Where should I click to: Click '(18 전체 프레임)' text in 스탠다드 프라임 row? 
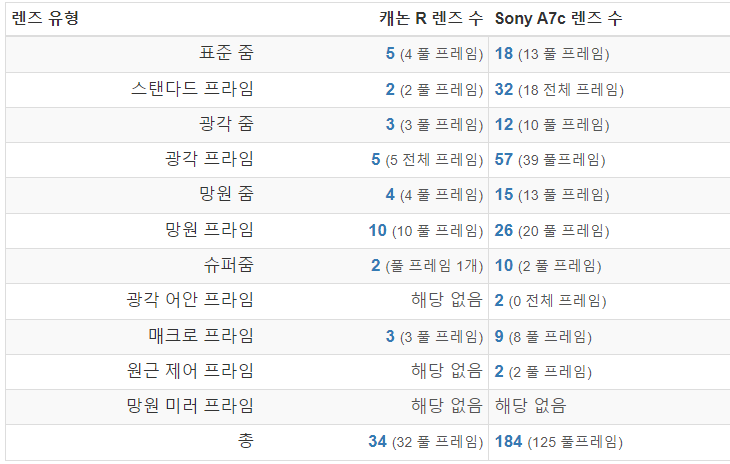(x=571, y=90)
